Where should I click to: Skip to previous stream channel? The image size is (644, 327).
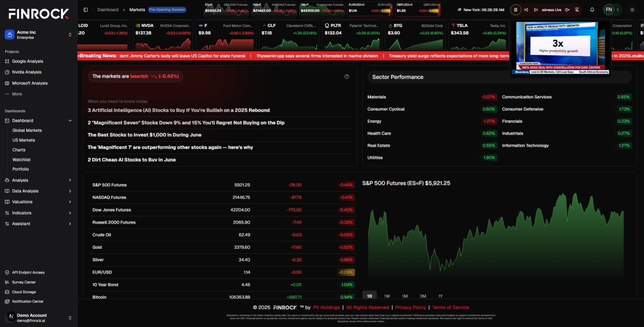526,10
